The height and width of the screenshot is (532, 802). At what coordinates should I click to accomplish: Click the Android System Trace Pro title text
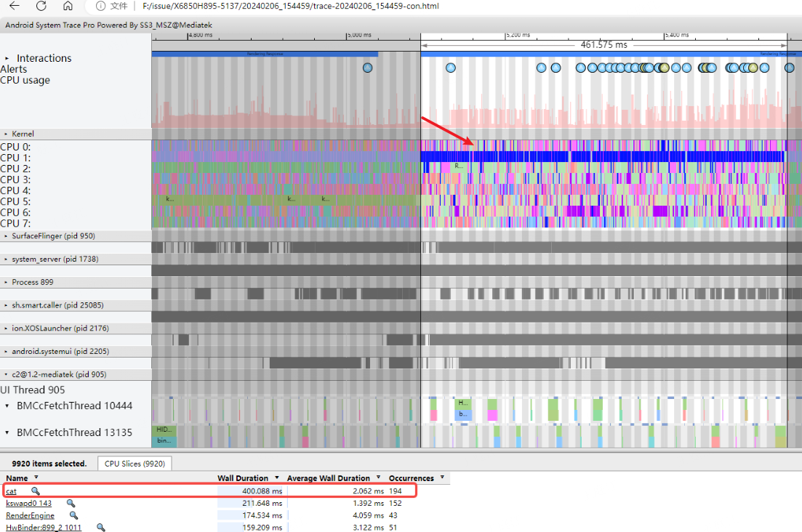click(x=108, y=25)
